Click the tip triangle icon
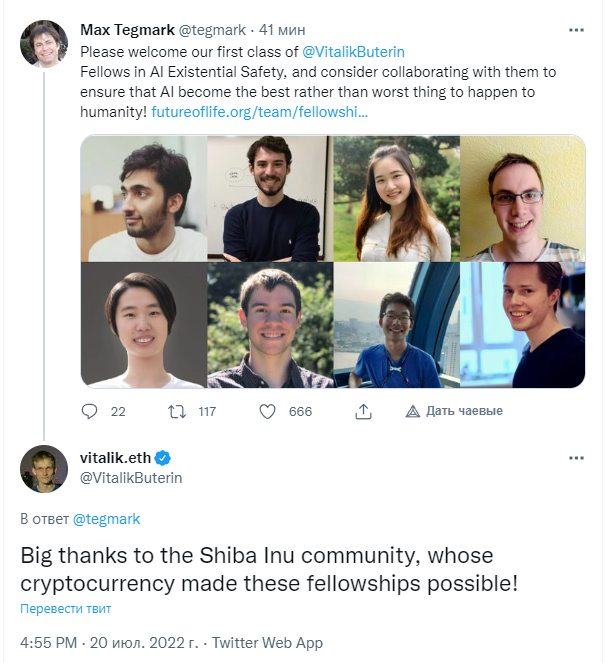 413,411
